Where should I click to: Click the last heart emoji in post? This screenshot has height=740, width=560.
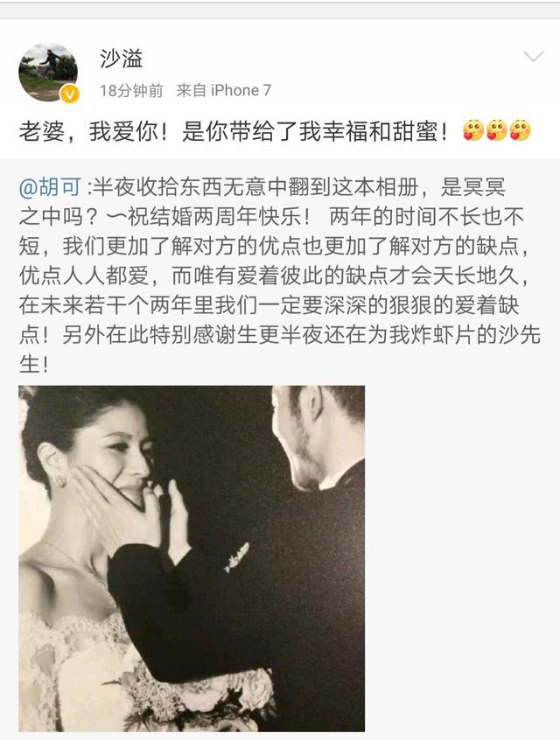(521, 130)
